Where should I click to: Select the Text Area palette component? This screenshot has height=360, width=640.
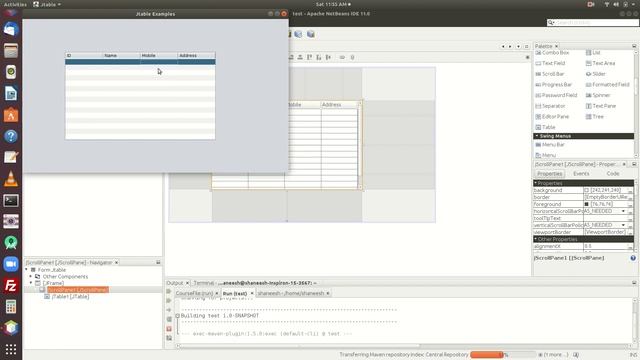pos(600,63)
